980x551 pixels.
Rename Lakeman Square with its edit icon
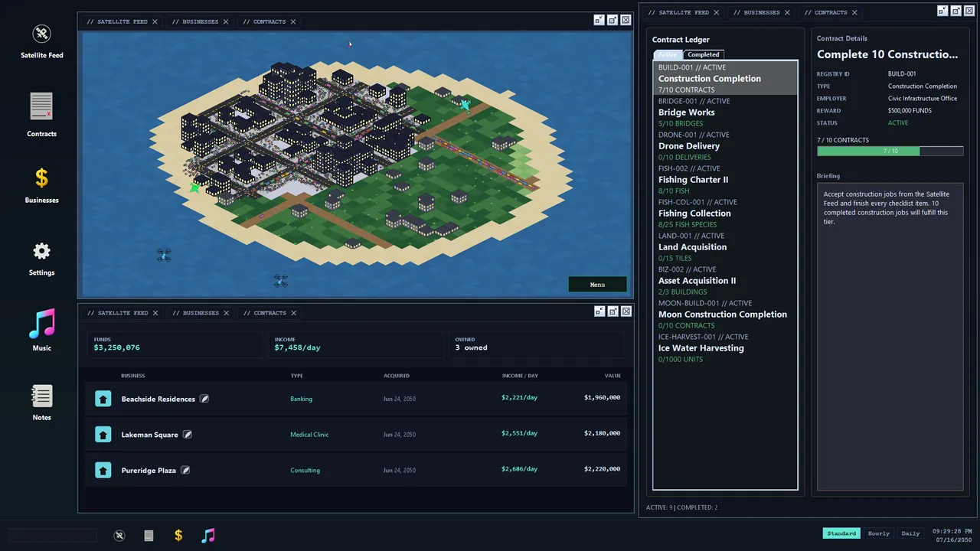coord(188,435)
